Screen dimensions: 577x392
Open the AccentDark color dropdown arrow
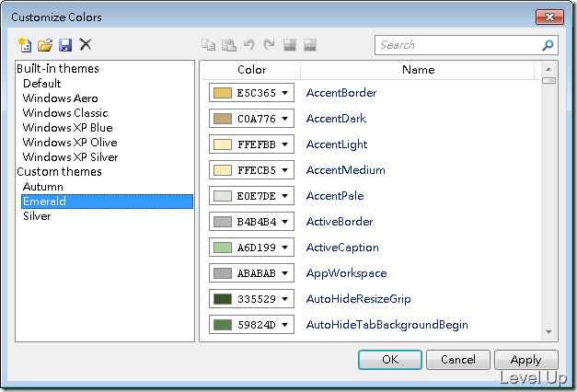[x=285, y=119]
